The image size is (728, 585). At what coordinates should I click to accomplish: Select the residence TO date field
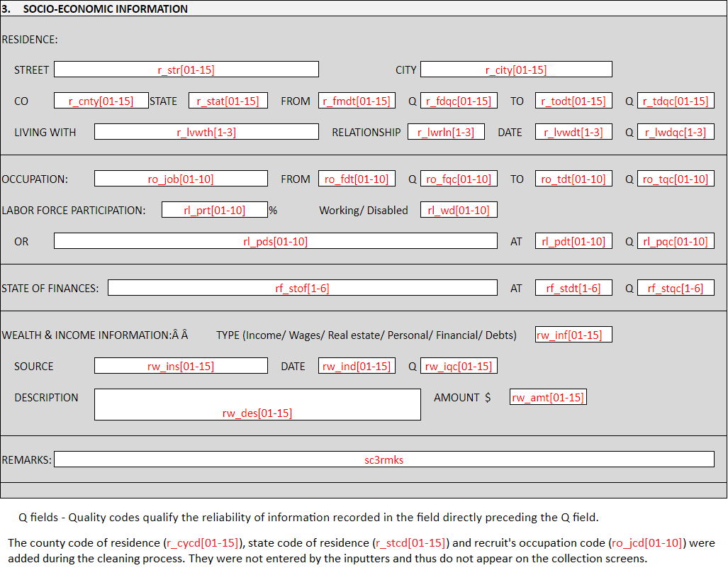pyautogui.click(x=573, y=101)
